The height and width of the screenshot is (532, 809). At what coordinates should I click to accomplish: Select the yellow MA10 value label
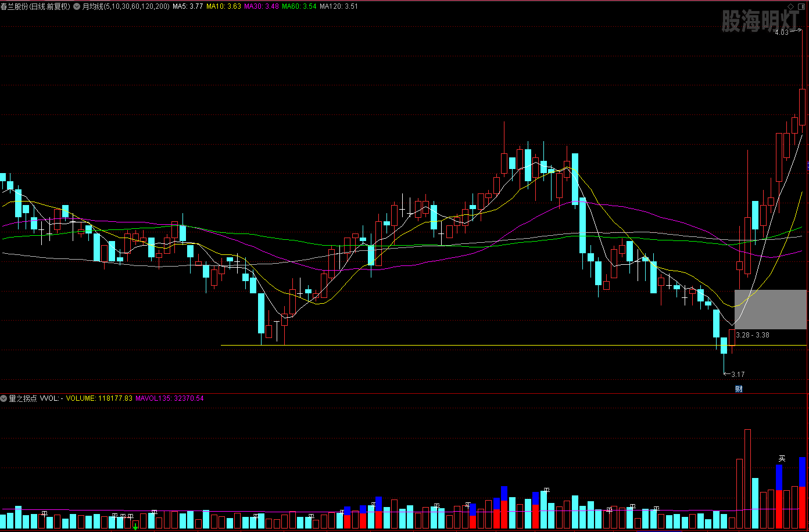(224, 6)
